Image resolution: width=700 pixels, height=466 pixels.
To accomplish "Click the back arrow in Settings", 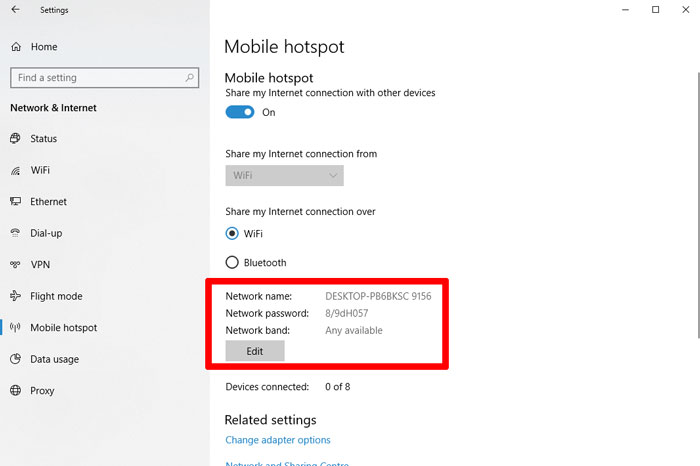I will 16,9.
